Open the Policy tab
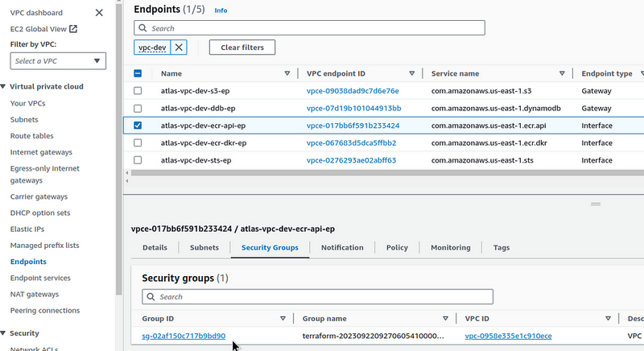 [x=397, y=248]
